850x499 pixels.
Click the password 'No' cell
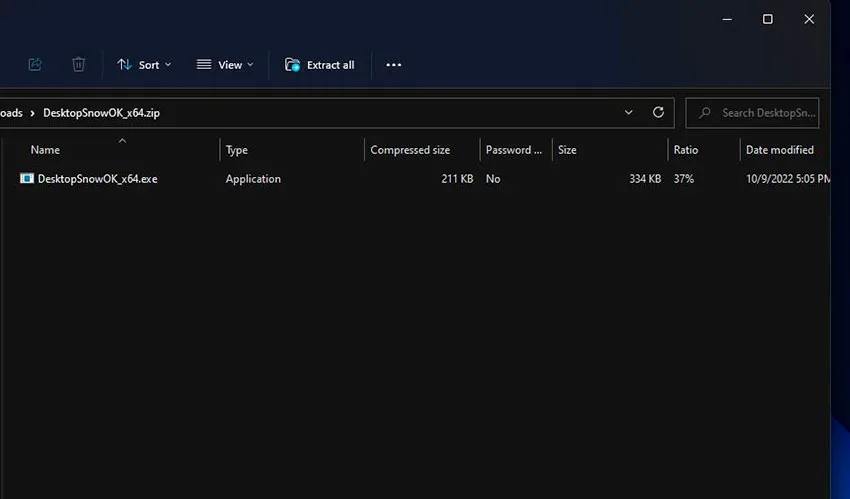(x=493, y=179)
